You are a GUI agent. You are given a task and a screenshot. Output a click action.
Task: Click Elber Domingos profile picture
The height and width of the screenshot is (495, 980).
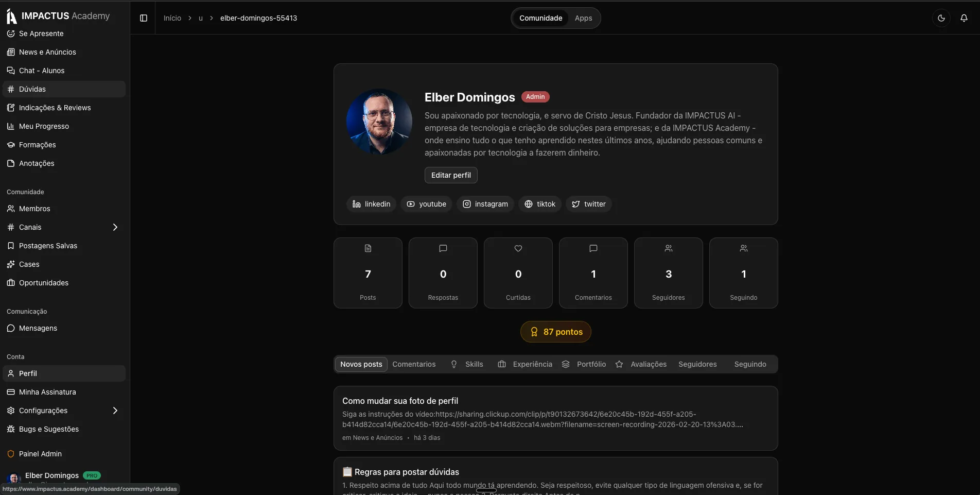379,122
